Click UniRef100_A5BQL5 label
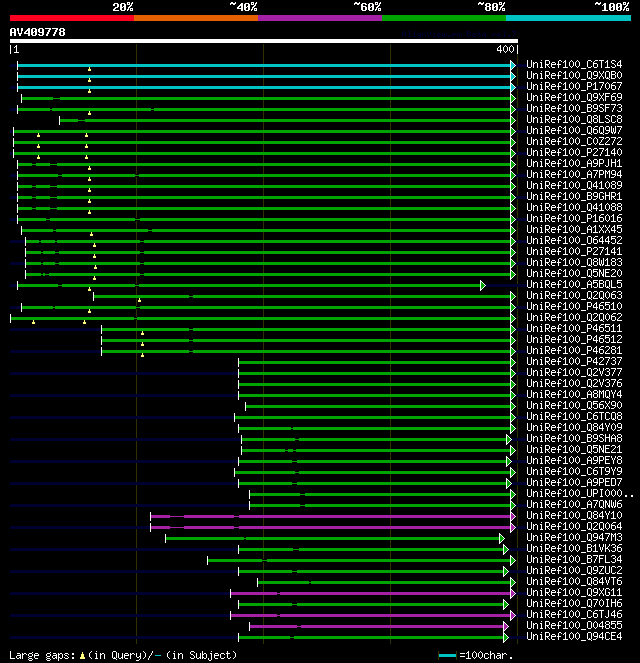Image resolution: width=640 pixels, height=663 pixels. (574, 284)
